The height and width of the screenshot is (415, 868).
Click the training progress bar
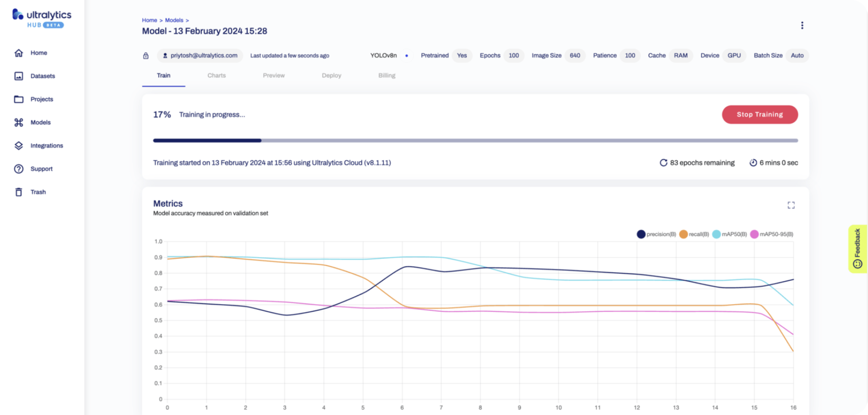tap(475, 141)
